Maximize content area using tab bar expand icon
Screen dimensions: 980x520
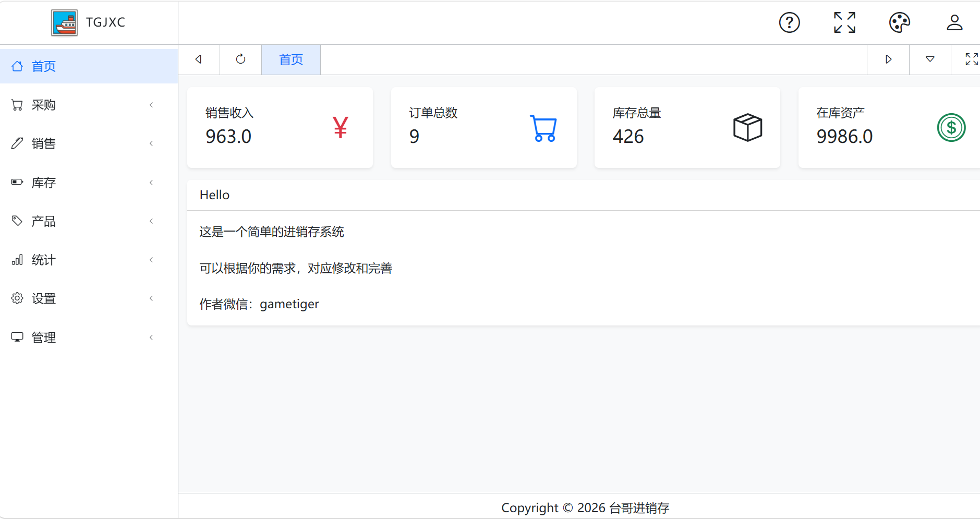click(x=971, y=59)
